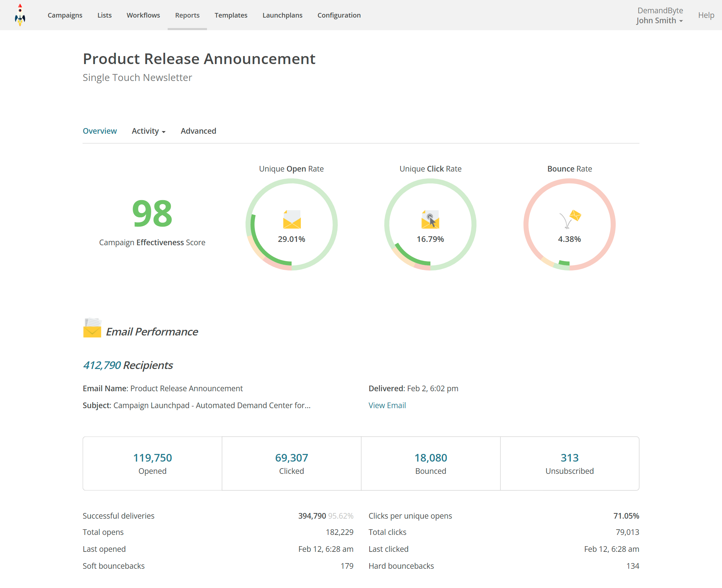Click the rocket logo icon
Viewport: 722px width, 588px height.
(20, 15)
